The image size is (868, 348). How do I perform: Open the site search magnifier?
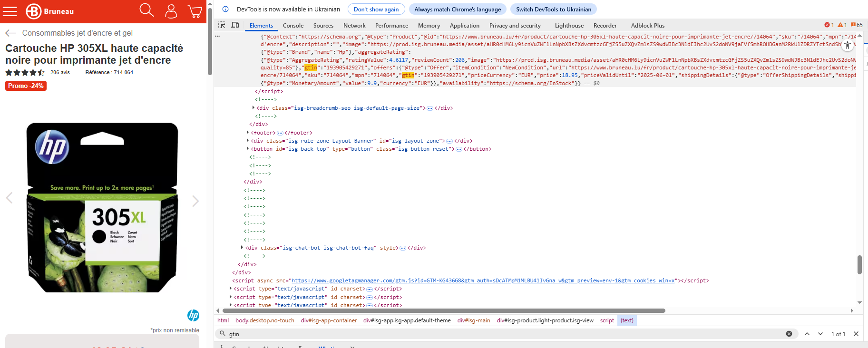[146, 10]
